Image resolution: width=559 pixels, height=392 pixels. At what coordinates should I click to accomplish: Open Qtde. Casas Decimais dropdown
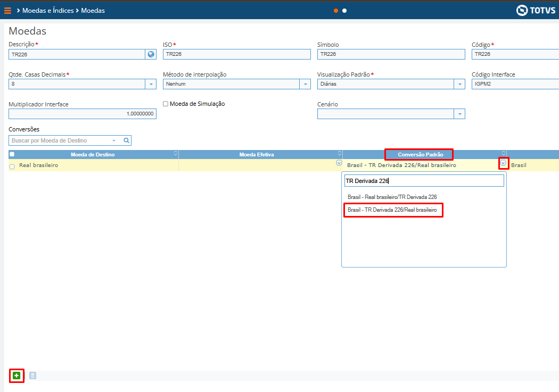(151, 84)
